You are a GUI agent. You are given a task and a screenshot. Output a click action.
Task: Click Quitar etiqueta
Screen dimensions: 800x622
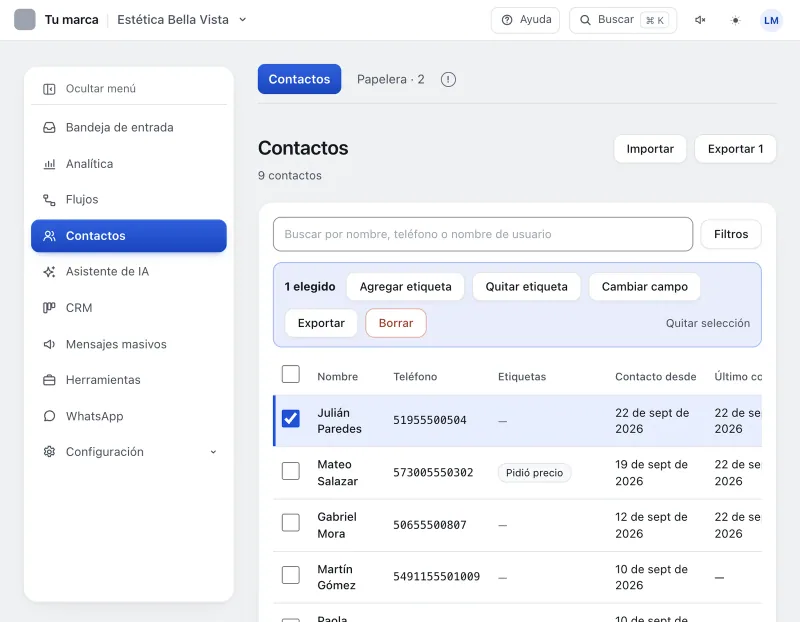(x=526, y=287)
